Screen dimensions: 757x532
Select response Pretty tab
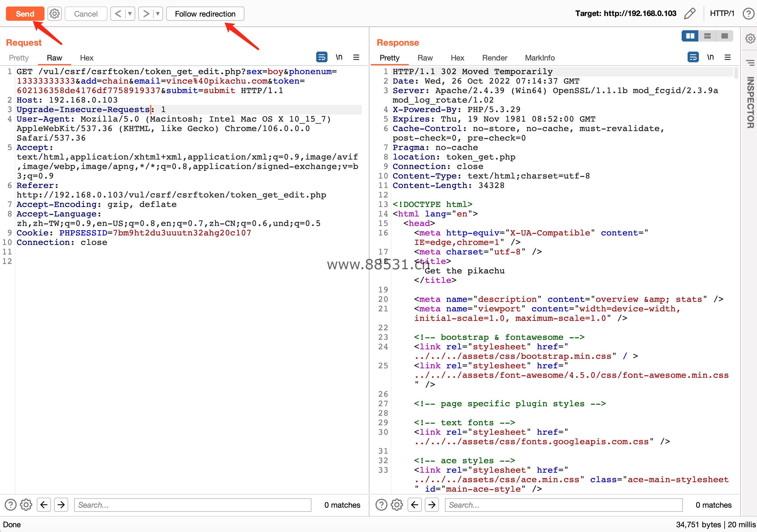point(389,58)
